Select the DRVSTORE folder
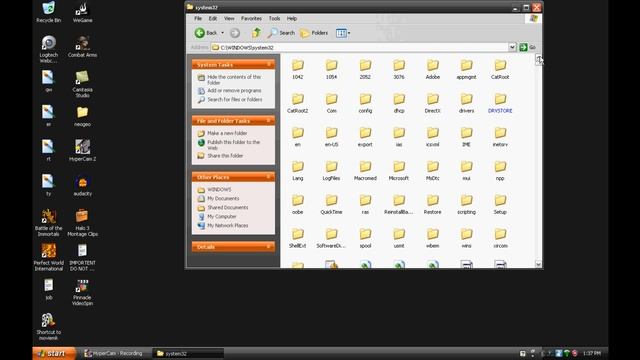 [500, 103]
